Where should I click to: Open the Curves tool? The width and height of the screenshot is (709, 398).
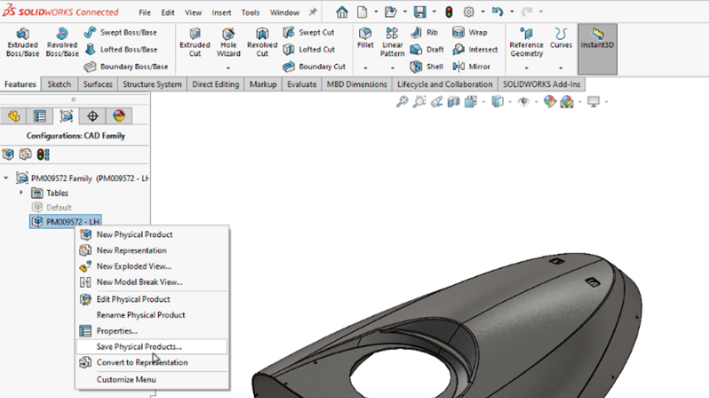pos(561,38)
